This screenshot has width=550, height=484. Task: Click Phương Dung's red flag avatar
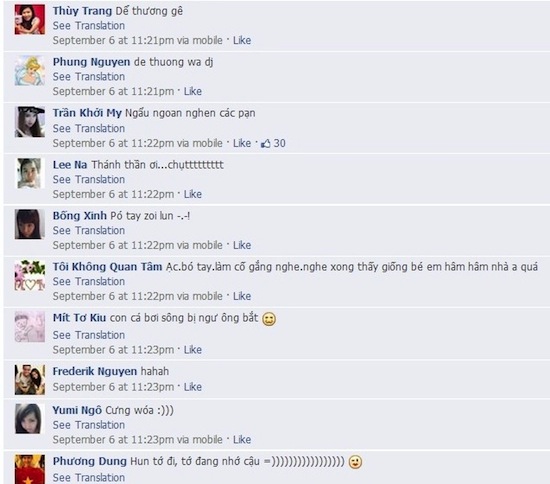tap(30, 469)
